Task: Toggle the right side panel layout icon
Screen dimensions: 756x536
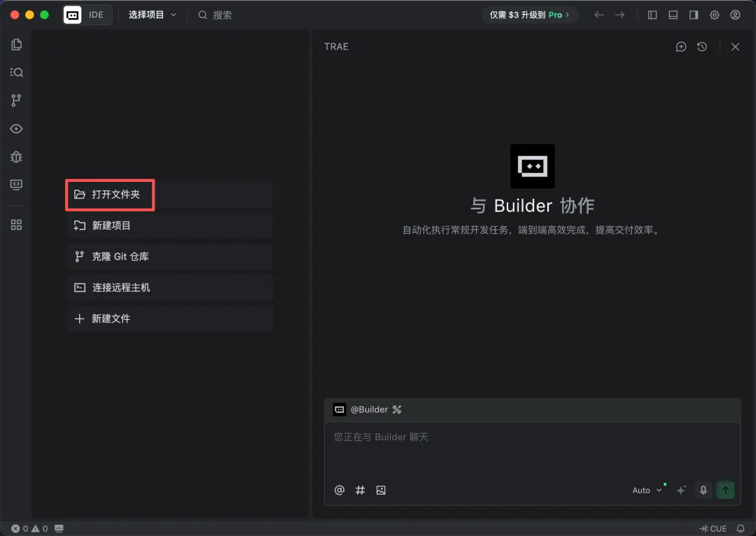Action: point(694,15)
